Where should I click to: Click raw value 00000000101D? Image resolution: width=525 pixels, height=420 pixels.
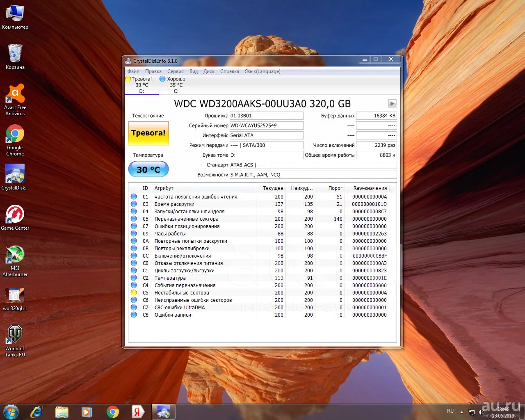coord(369,204)
